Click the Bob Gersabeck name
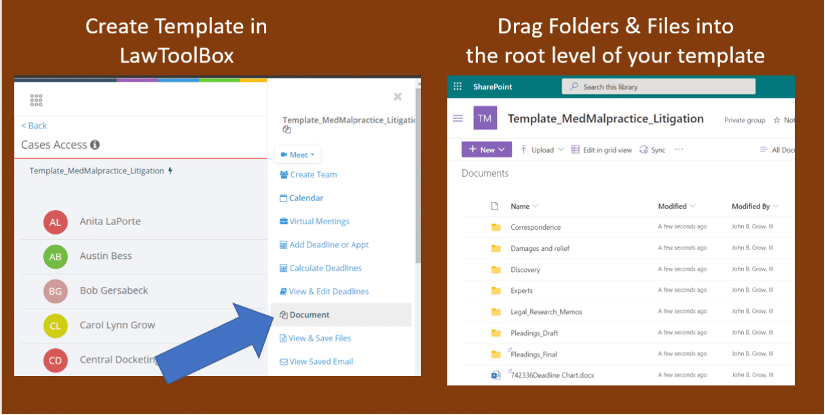This screenshot has height=415, width=825. click(x=114, y=290)
